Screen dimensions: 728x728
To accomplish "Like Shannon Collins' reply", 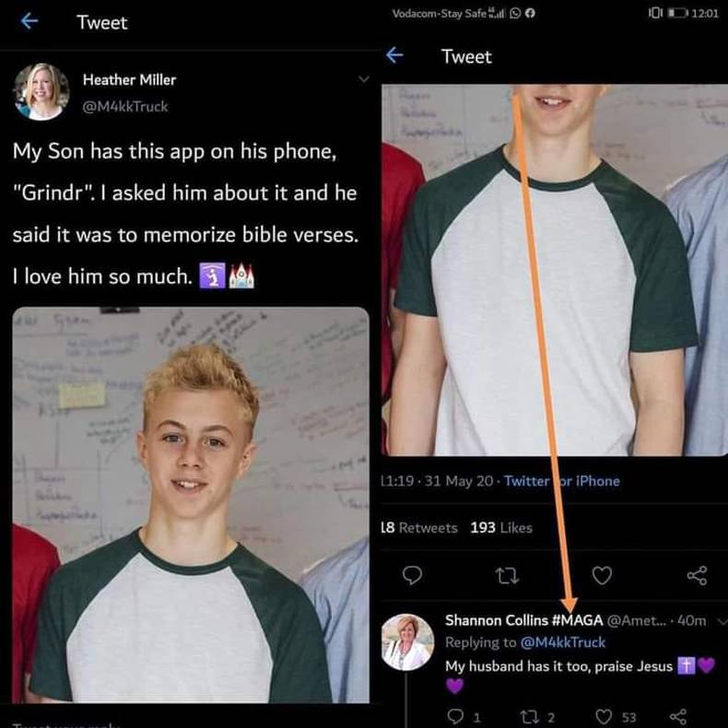I will [x=604, y=716].
